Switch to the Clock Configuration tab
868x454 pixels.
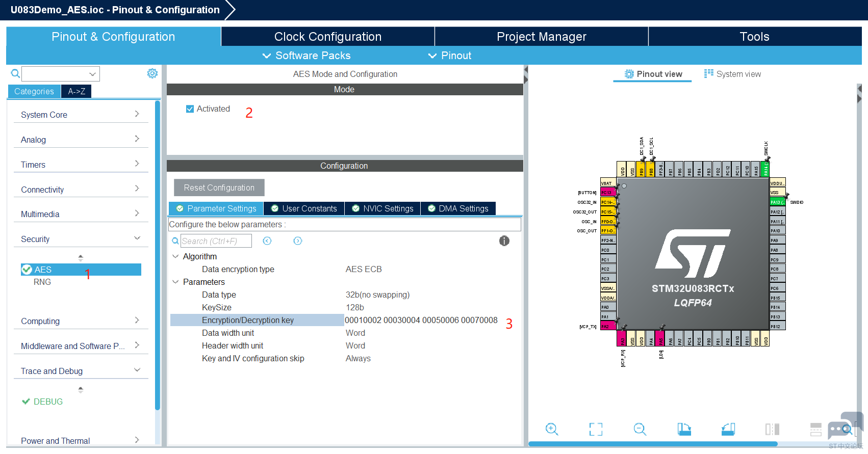pos(328,37)
